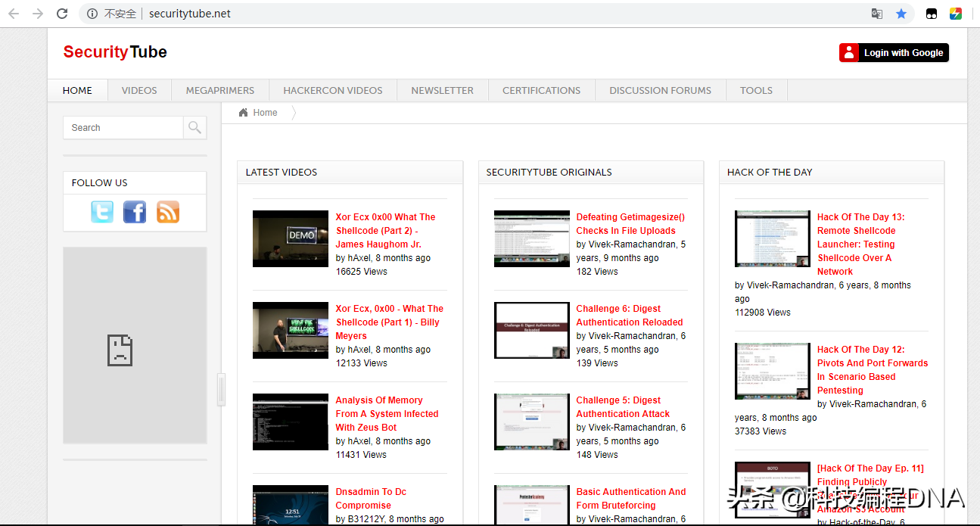Open the NEWSLETTER tab
Image resolution: width=980 pixels, height=526 pixels.
point(443,91)
